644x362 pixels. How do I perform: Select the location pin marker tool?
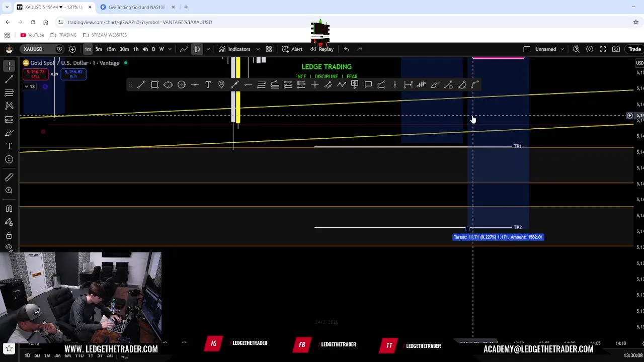(221, 85)
